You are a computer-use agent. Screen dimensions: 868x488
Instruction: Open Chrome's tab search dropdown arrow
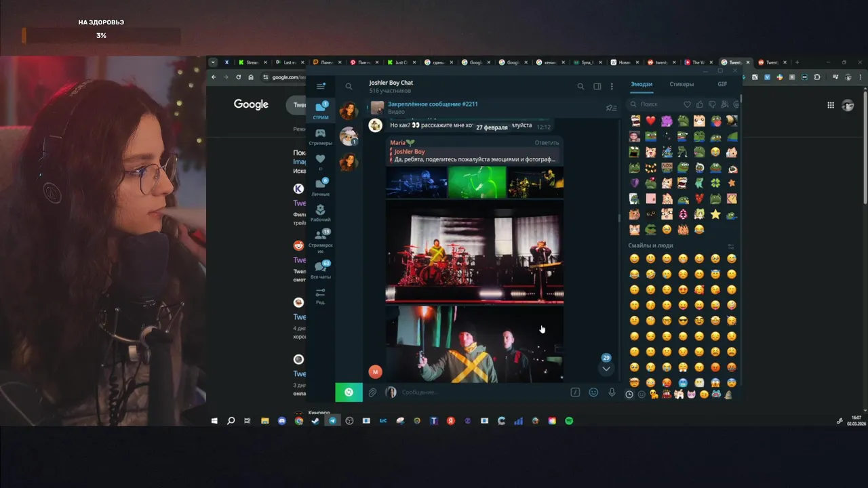click(x=213, y=62)
